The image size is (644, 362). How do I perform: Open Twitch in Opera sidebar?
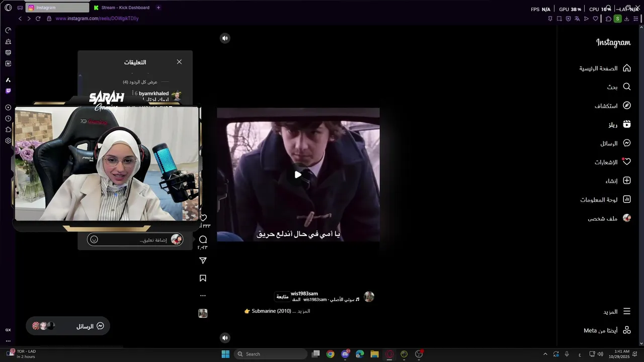click(x=8, y=91)
